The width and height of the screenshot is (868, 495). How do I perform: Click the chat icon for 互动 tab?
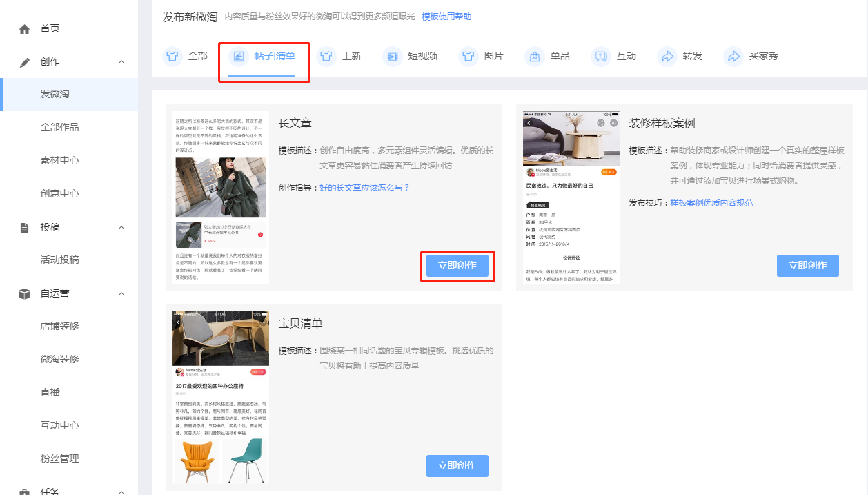(x=601, y=57)
